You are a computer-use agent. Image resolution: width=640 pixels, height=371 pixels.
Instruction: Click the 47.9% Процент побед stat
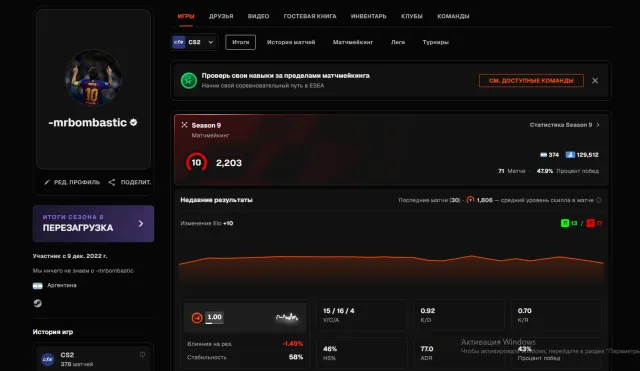[x=568, y=171]
